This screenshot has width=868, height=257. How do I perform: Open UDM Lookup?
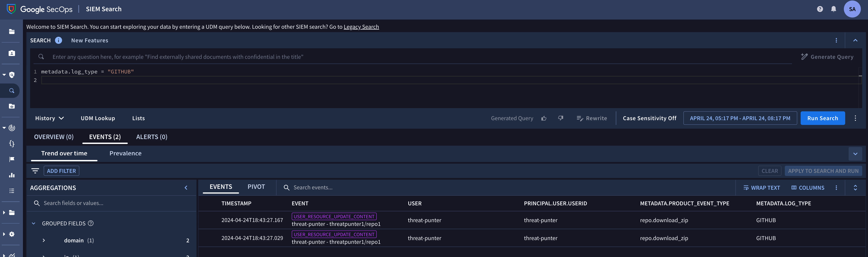98,118
